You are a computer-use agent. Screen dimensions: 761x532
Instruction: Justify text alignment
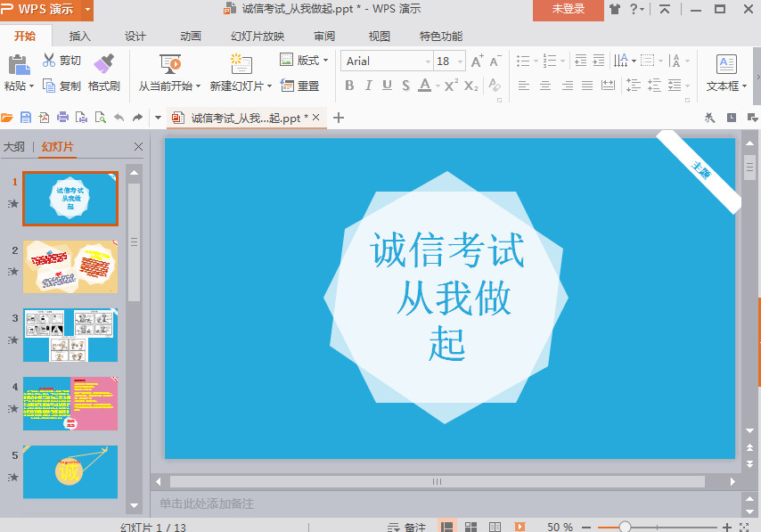[587, 86]
